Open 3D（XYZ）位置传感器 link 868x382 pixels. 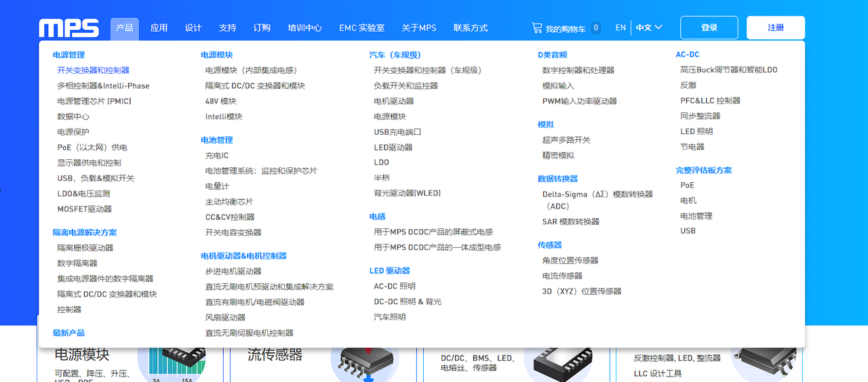(582, 291)
